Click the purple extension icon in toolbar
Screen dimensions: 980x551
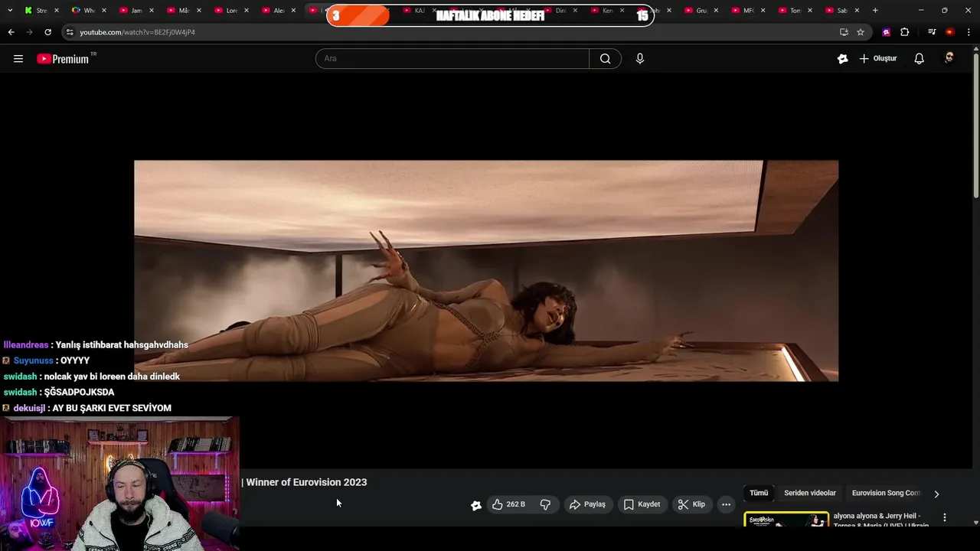[x=886, y=32]
